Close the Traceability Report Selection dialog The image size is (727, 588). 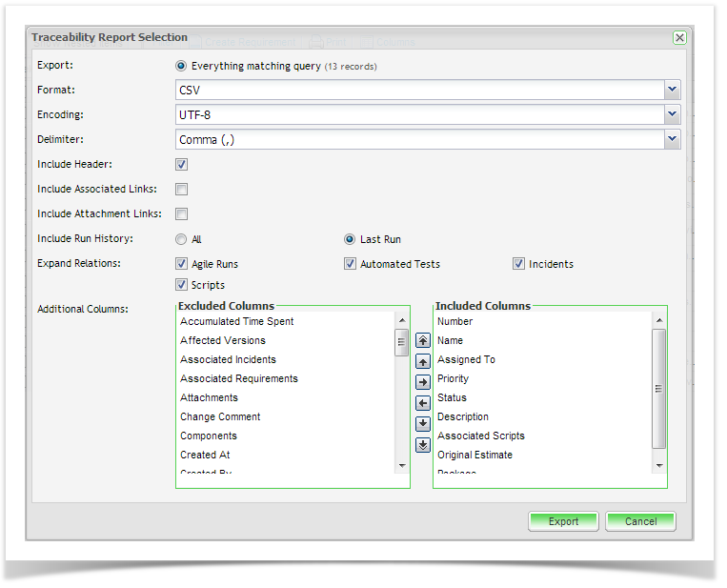679,38
